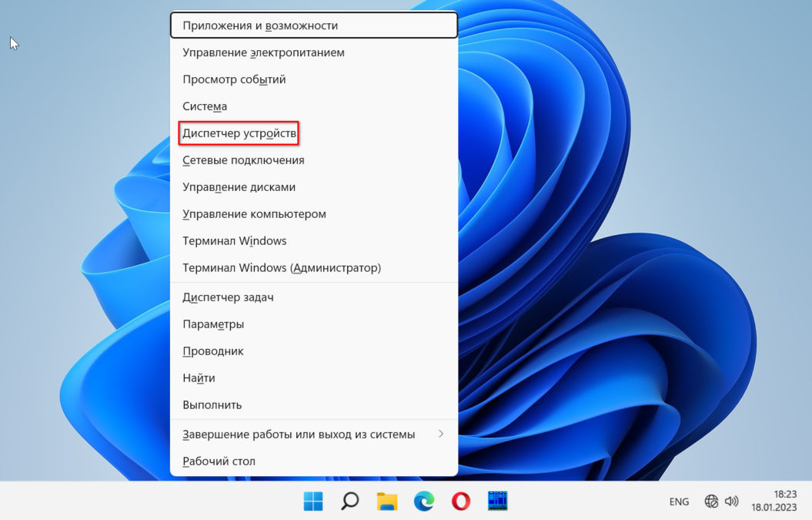Viewport: 812px width, 520px height.
Task: Open the Windows Start button
Action: [x=312, y=502]
